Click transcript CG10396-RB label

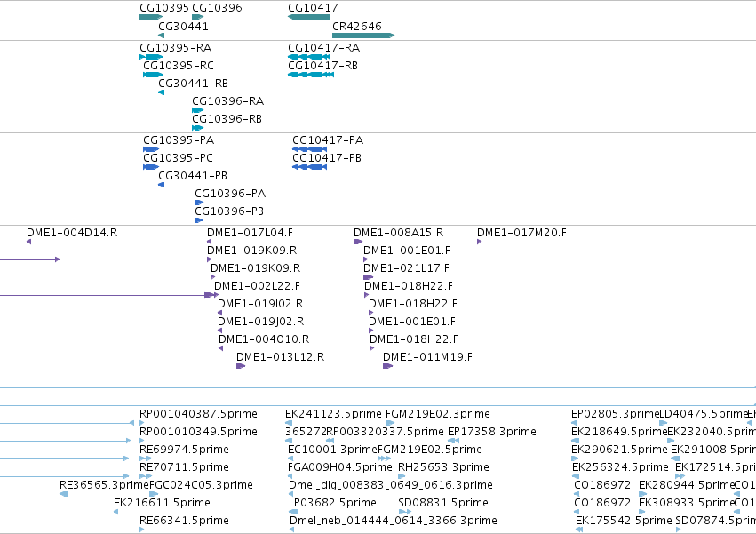click(227, 119)
